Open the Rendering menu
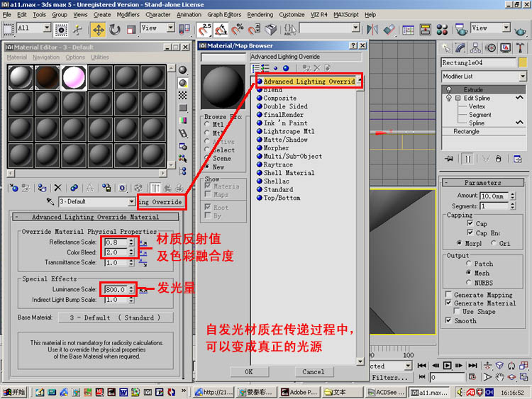 pos(260,15)
